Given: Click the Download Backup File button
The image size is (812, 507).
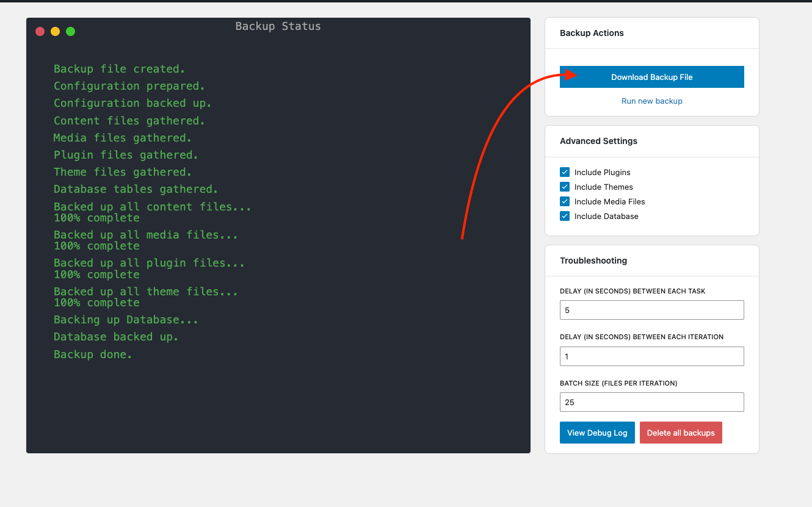Looking at the screenshot, I should (651, 77).
